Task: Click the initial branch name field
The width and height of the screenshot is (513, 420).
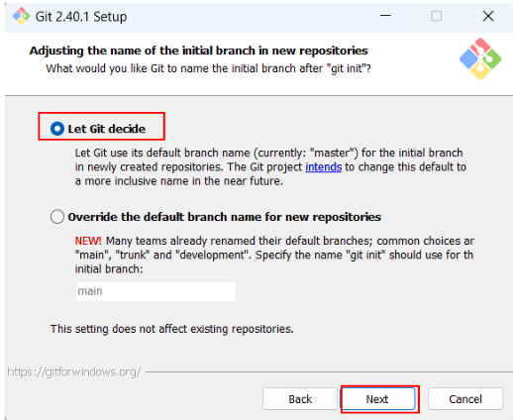Action: coord(155,291)
